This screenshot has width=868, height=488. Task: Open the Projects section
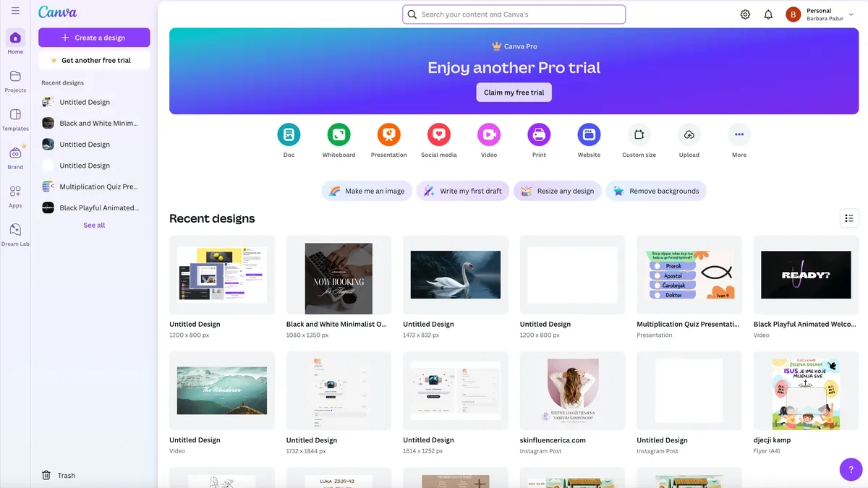[x=15, y=80]
